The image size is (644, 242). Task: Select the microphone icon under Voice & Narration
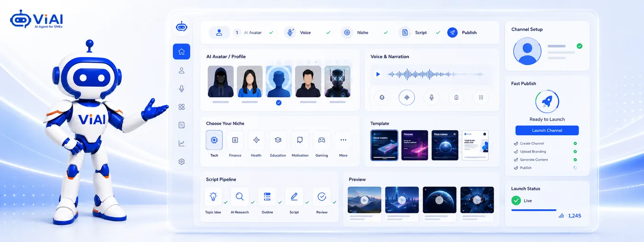pyautogui.click(x=431, y=97)
